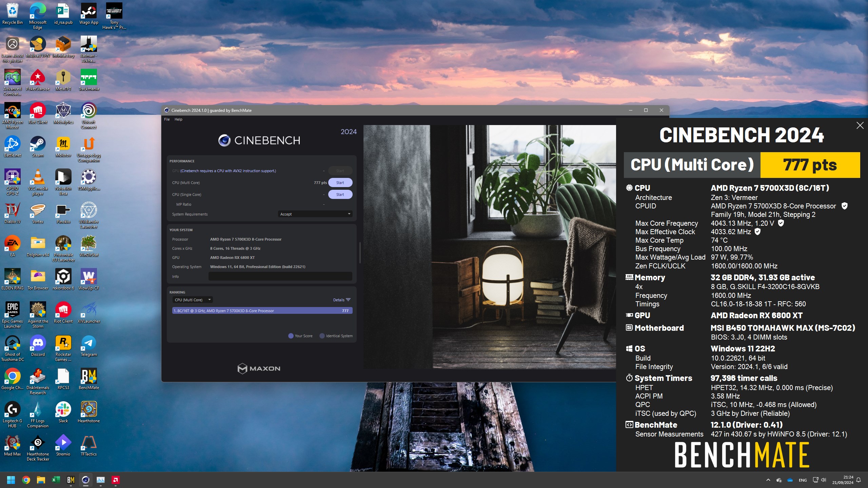Open Vortex desktop shortcut
The image size is (868, 488).
tap(38, 213)
